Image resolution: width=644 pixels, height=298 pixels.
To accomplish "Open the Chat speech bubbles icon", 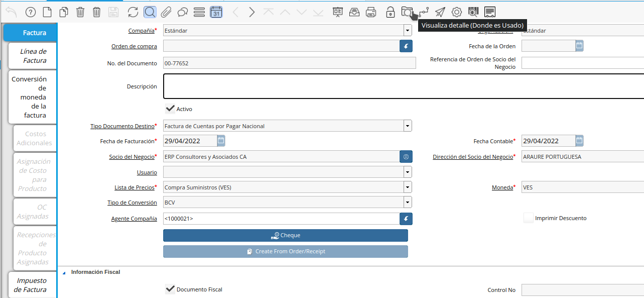I will (183, 12).
